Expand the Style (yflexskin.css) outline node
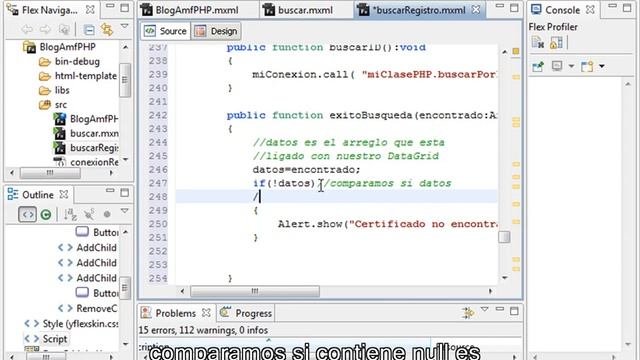This screenshot has width=640, height=360. pos(31,324)
